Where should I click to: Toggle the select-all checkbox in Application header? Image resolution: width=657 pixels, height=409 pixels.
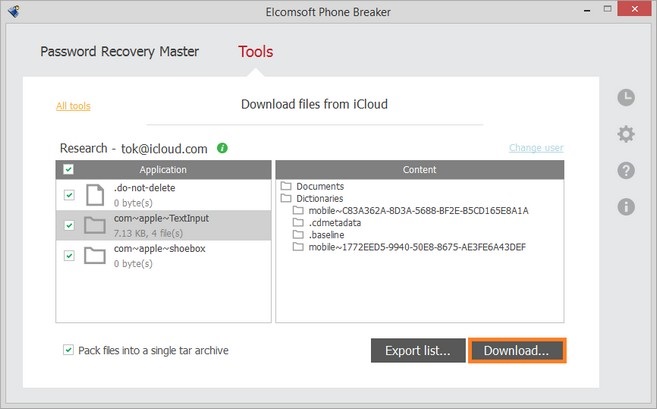coord(69,170)
